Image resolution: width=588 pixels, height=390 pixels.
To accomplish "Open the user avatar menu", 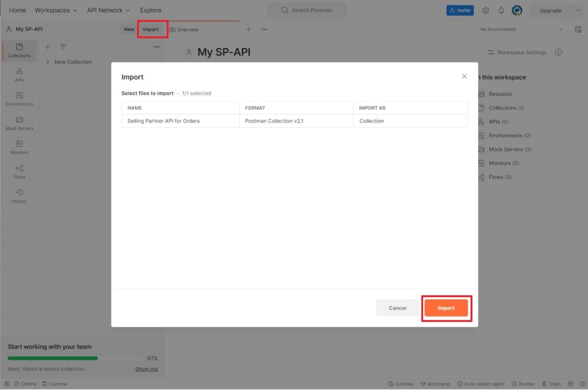I will pyautogui.click(x=517, y=10).
